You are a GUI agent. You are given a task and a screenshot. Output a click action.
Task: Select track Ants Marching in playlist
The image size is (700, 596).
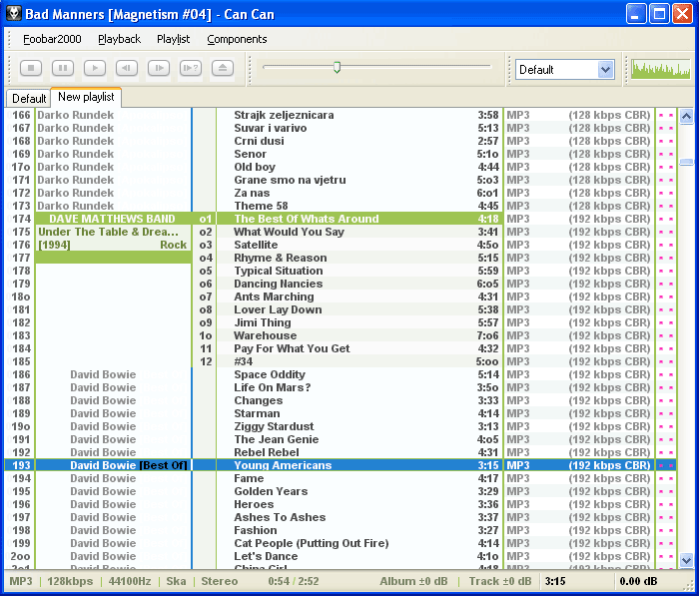[x=274, y=297]
